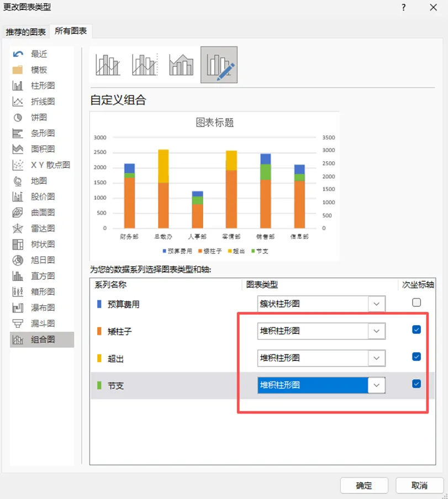
Task: Choose the Sunburst (旭日图) icon
Action: tap(18, 261)
